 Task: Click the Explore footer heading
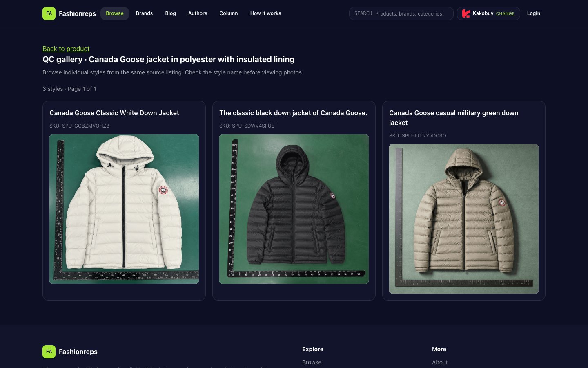click(x=313, y=349)
